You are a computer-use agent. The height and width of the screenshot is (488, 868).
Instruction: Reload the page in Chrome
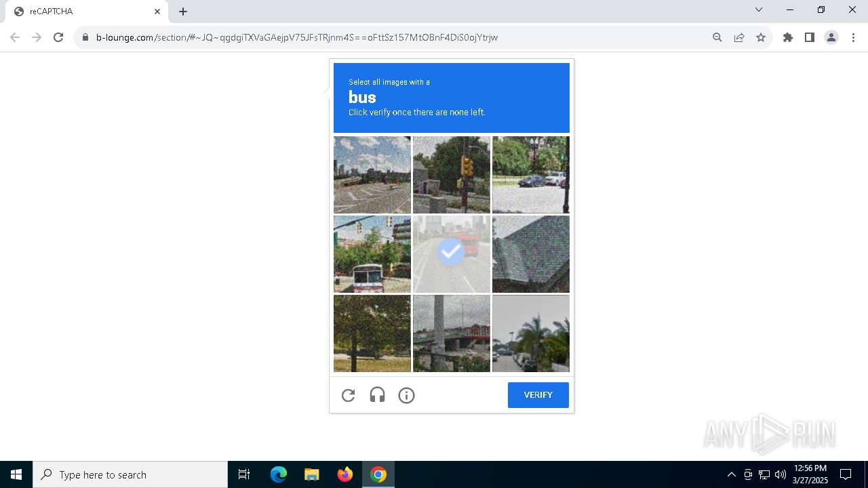[58, 37]
